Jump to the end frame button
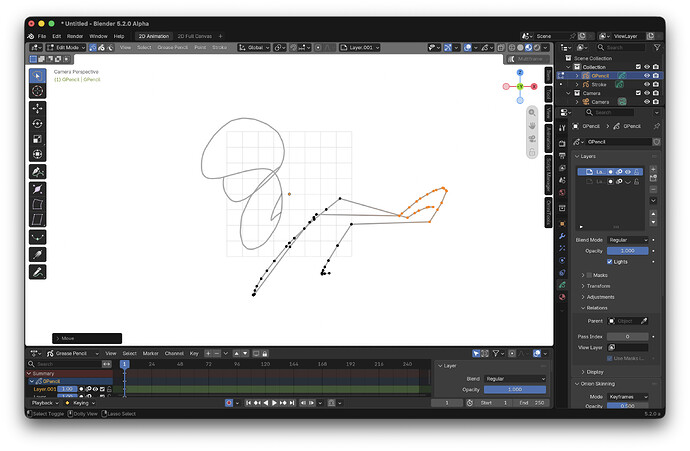 click(x=292, y=403)
